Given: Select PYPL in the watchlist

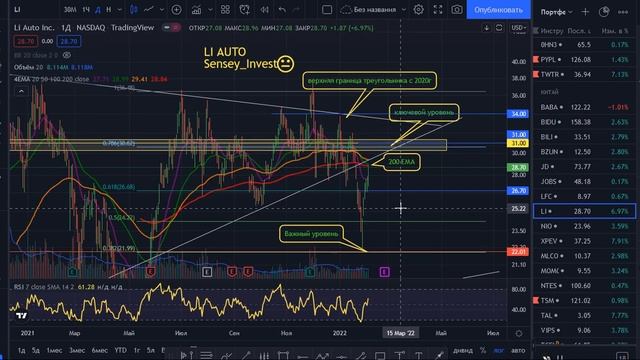Looking at the screenshot, I should tap(584, 60).
